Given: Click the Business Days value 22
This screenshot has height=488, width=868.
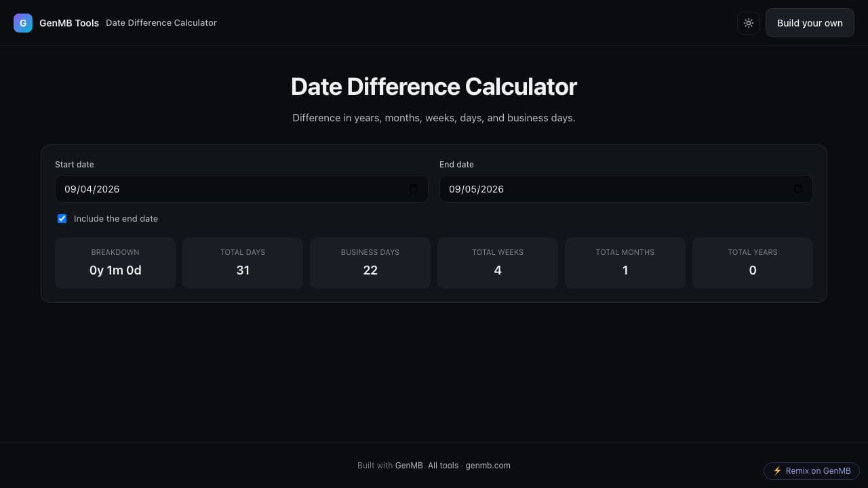Looking at the screenshot, I should (370, 270).
